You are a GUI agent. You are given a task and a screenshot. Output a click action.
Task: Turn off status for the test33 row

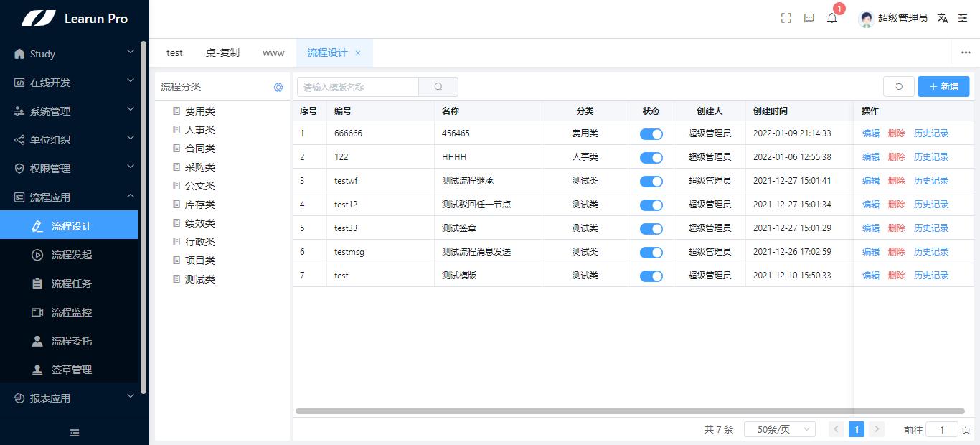point(651,228)
